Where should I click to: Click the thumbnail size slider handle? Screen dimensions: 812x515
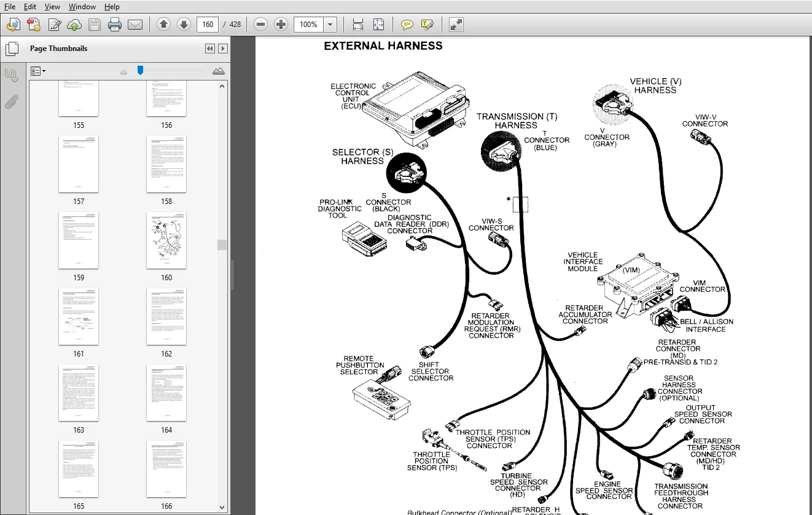point(140,71)
